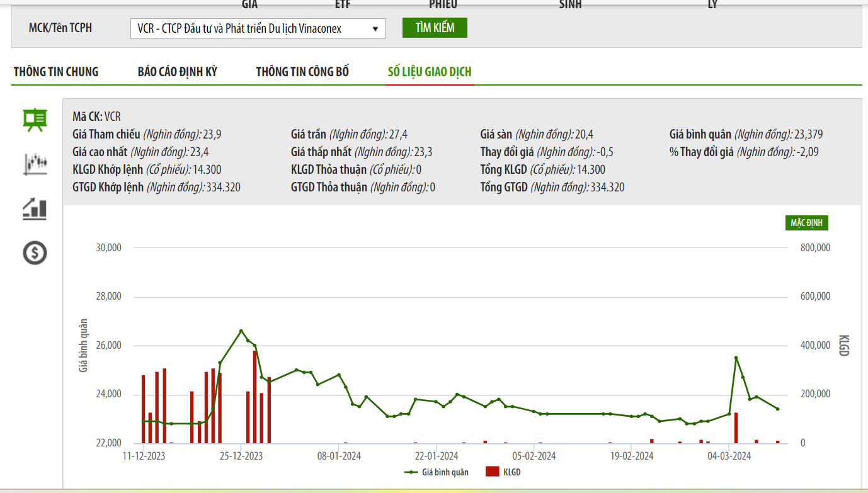Click the last data point on price line
The height and width of the screenshot is (493, 868).
(x=777, y=409)
